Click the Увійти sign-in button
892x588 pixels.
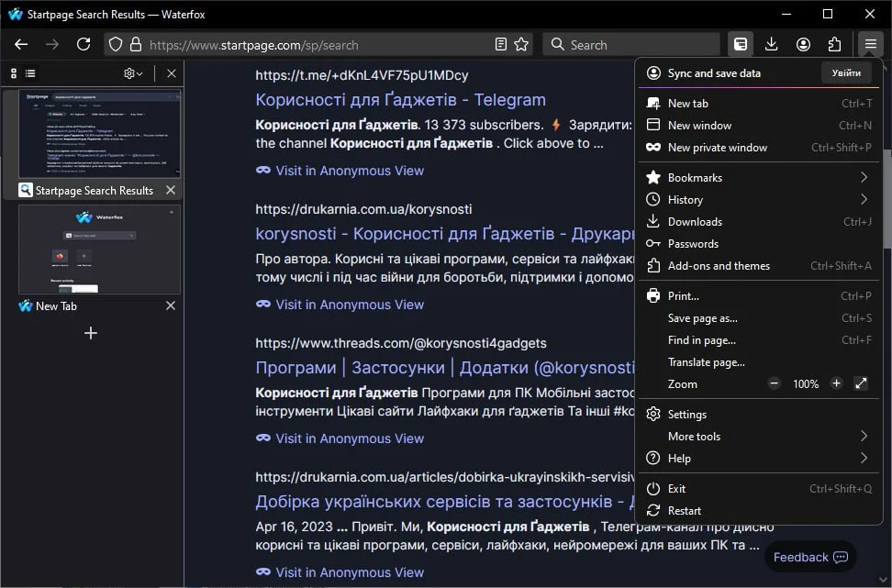point(846,72)
